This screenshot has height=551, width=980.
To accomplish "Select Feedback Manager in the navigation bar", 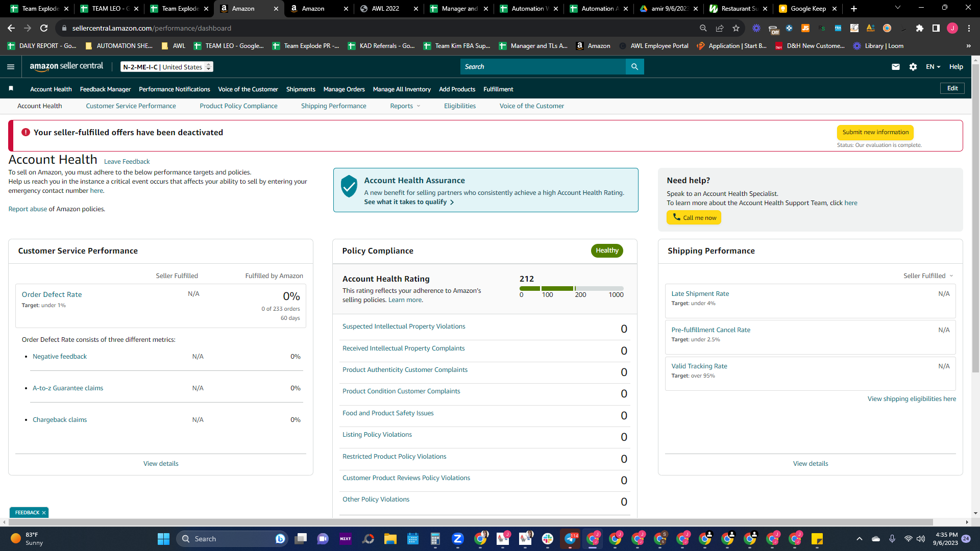I will tap(105, 89).
